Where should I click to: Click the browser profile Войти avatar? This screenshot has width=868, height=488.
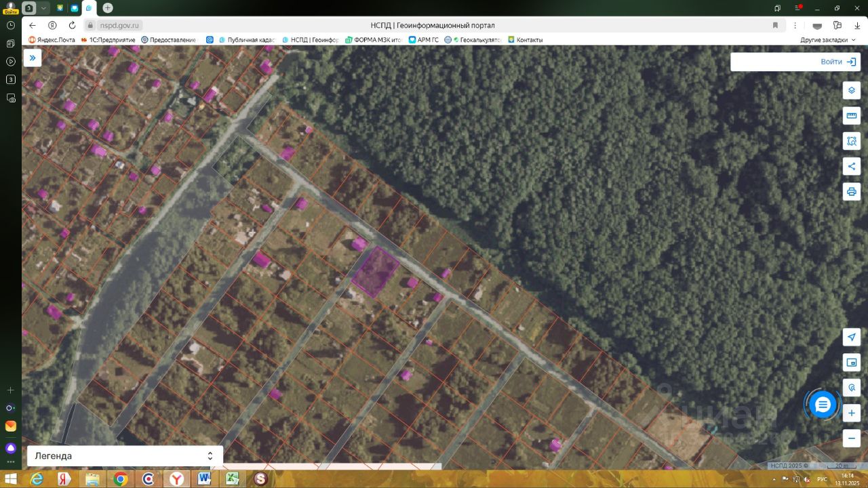pos(10,7)
